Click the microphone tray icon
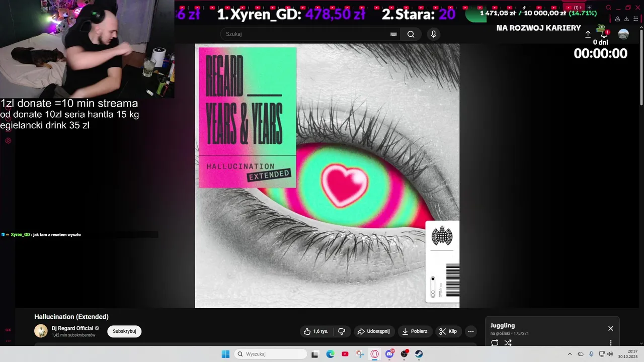This screenshot has height=362, width=644. tap(591, 354)
